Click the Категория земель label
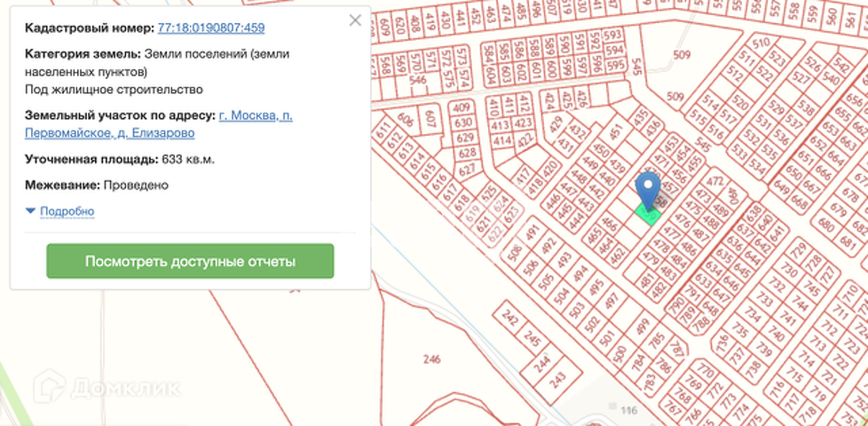This screenshot has width=868, height=426. point(83,54)
